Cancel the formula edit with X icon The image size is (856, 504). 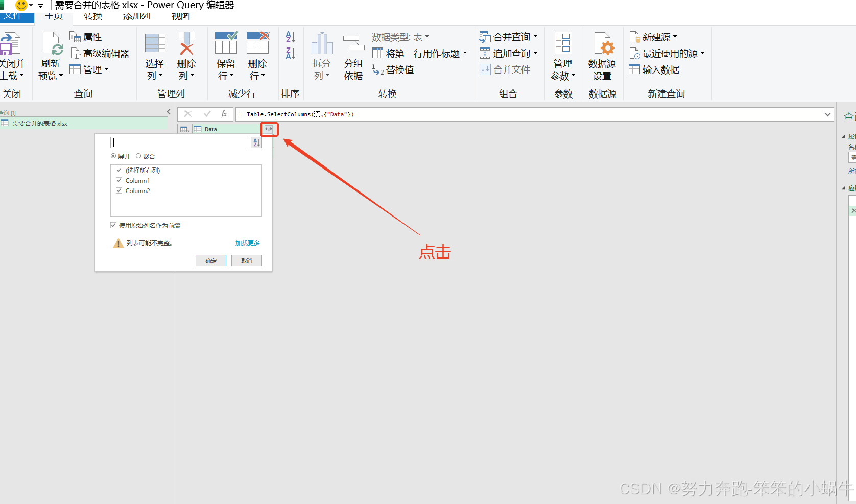coord(188,114)
